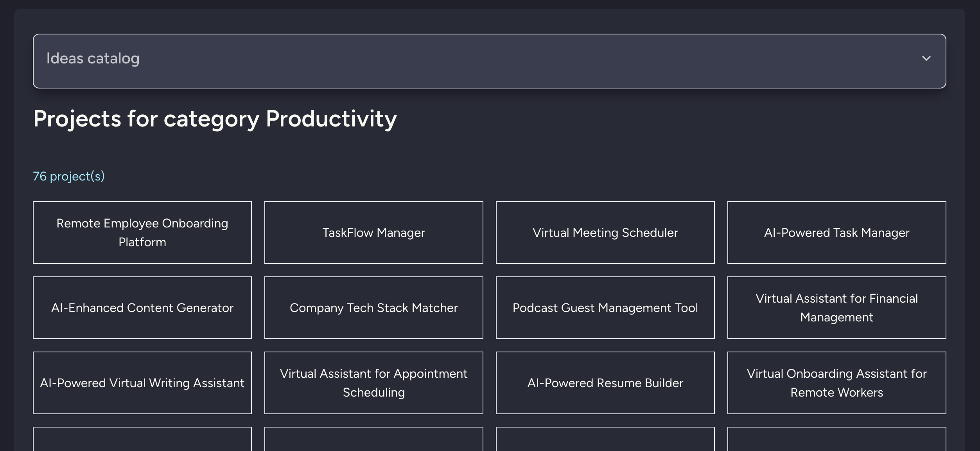Expand the catalog selector chevron
The height and width of the screenshot is (451, 980).
[x=926, y=59]
